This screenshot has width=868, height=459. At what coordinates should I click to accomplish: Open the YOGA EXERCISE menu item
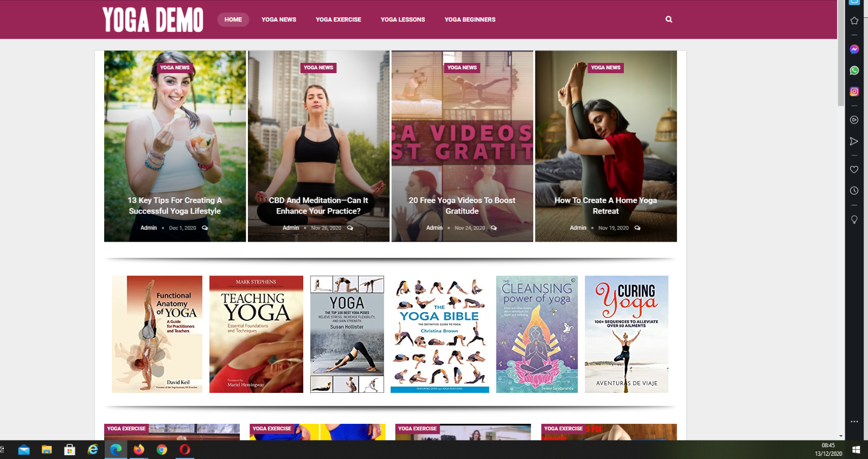pos(339,20)
